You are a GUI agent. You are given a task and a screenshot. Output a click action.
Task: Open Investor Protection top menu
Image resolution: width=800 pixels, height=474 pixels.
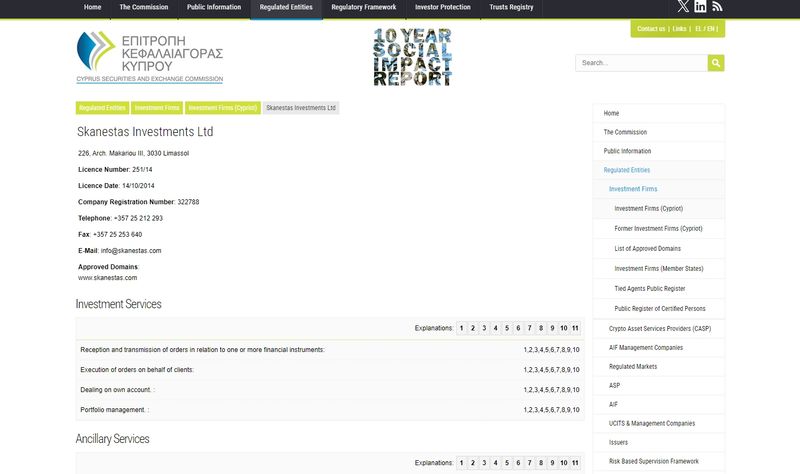443,7
